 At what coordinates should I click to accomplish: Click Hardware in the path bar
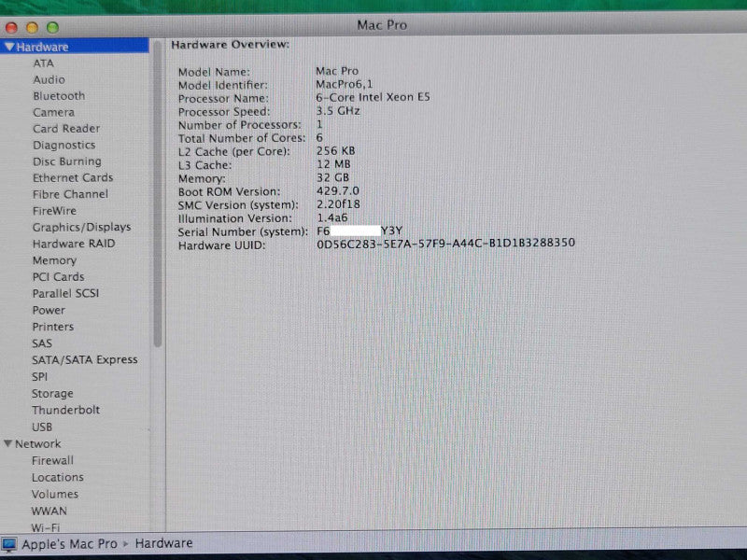click(163, 543)
